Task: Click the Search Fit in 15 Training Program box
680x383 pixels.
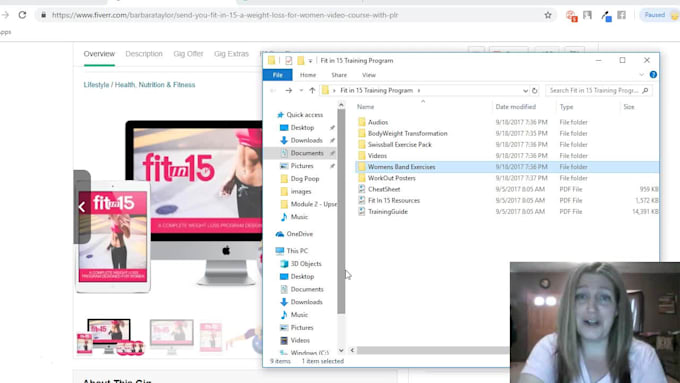Action: coord(598,90)
